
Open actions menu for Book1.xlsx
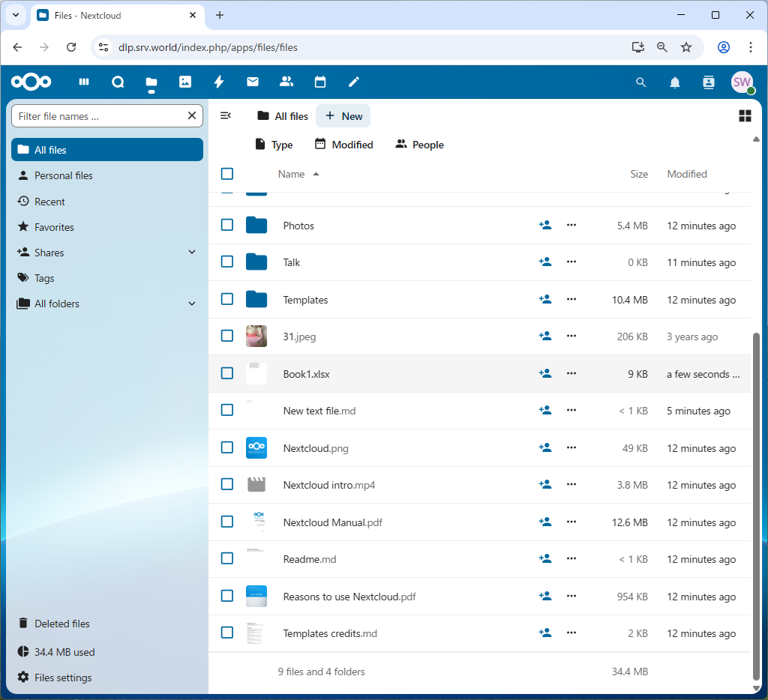click(571, 373)
